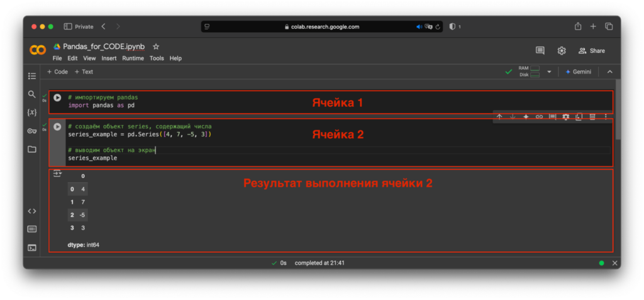The image size is (644, 300).
Task: Rename the notebook title Pandas_for_CODE.ipynb
Action: click(104, 47)
